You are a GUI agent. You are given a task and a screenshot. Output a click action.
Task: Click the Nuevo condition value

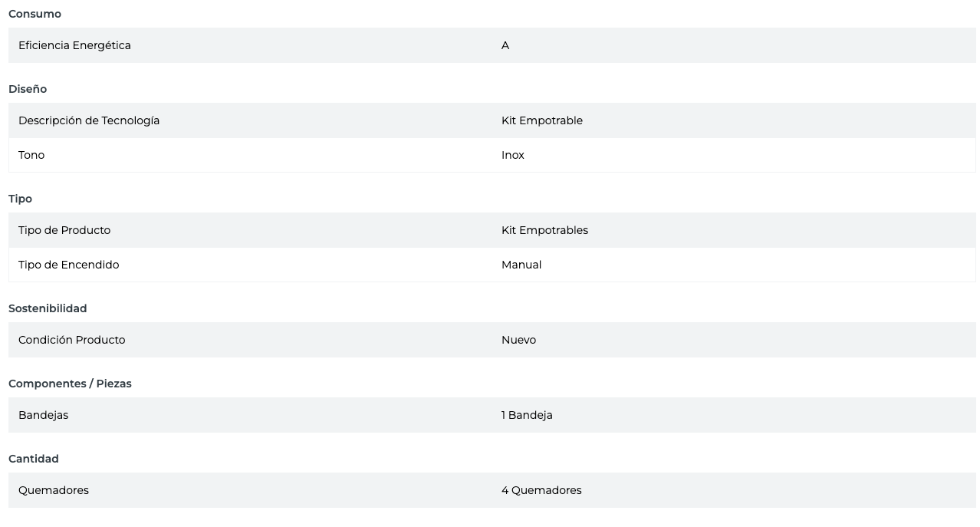[x=518, y=340]
